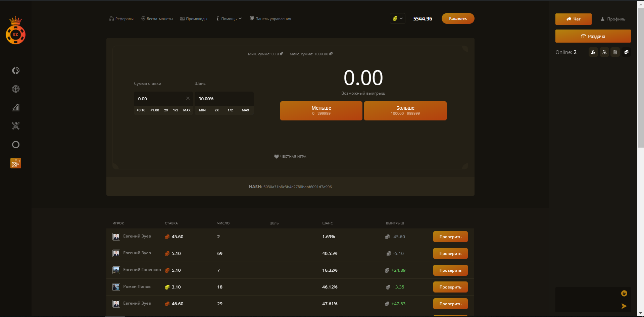The width and height of the screenshot is (644, 317).
Task: Open the roulette wheel game in sidebar
Action: pos(16,89)
